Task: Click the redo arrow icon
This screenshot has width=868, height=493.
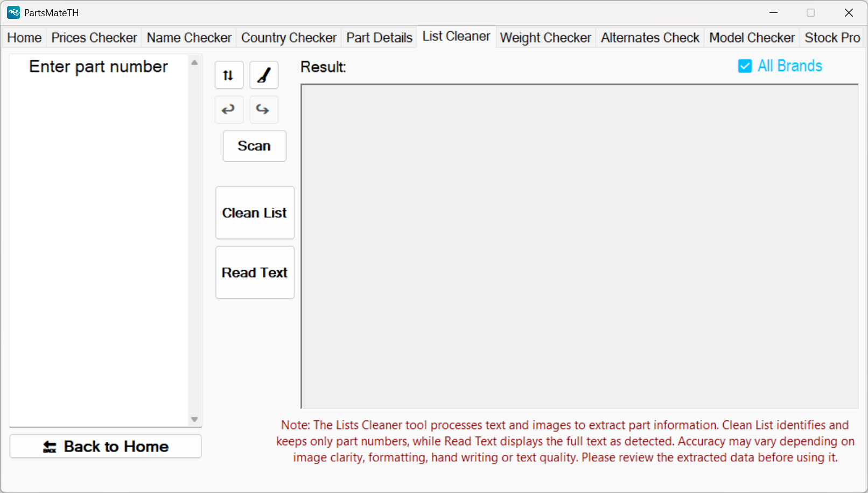Action: click(x=263, y=110)
